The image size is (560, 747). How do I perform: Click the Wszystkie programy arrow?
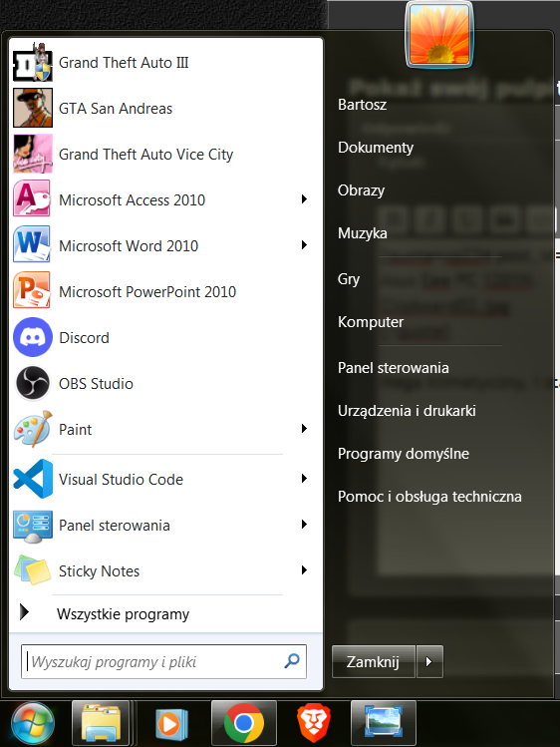[24, 612]
